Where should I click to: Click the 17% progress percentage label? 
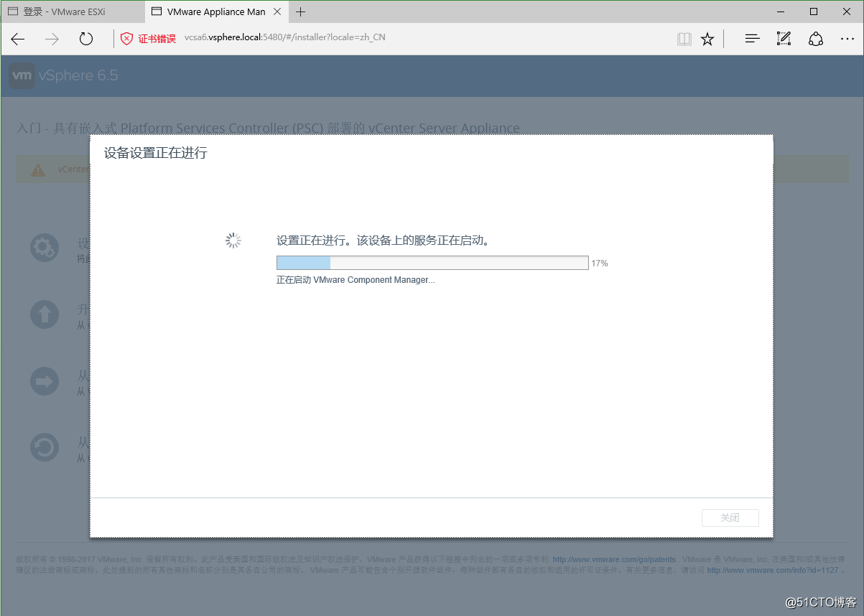click(x=600, y=263)
